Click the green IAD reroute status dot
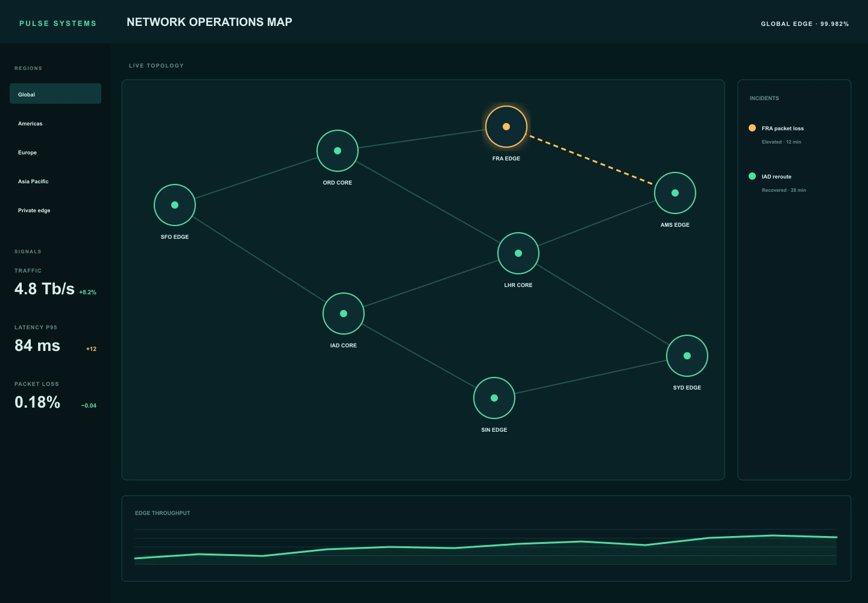Image resolution: width=868 pixels, height=603 pixels. pos(752,176)
